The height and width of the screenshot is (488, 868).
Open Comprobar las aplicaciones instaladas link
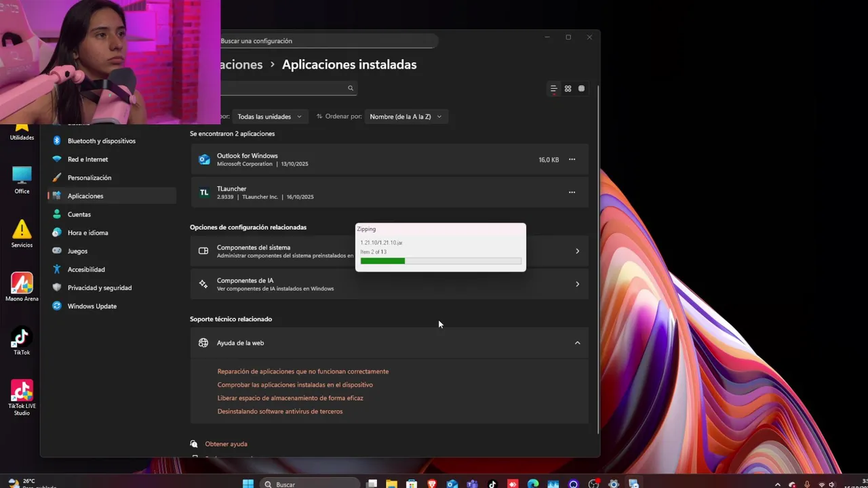[x=295, y=385]
